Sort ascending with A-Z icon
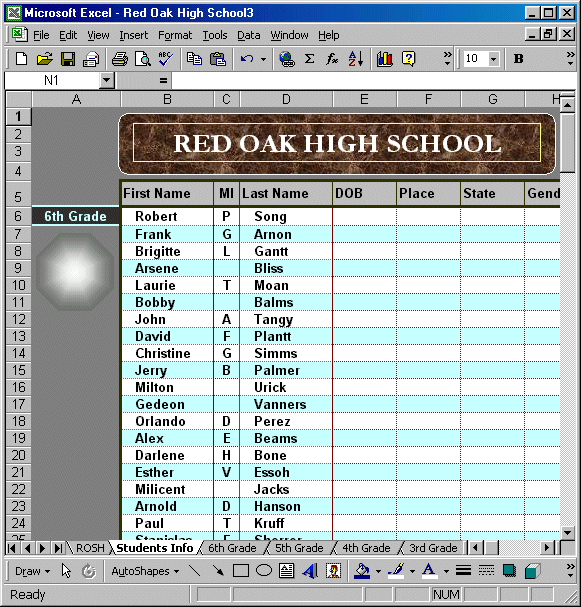Image resolution: width=581 pixels, height=607 pixels. click(x=356, y=59)
